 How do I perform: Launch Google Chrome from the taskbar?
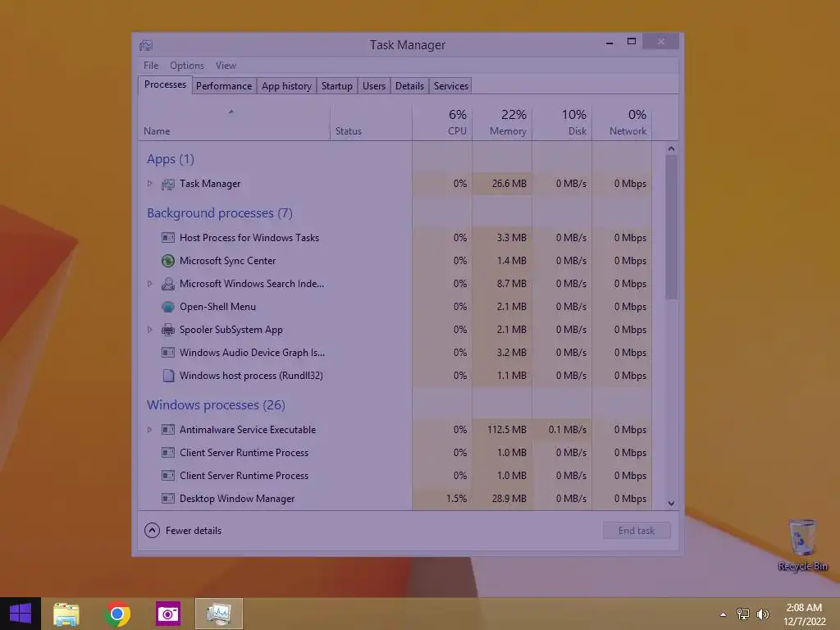(117, 614)
